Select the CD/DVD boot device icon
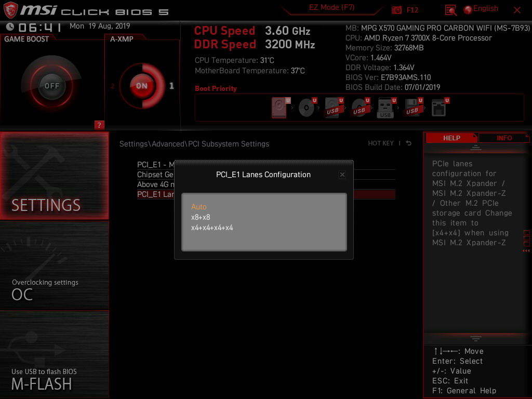 point(307,108)
